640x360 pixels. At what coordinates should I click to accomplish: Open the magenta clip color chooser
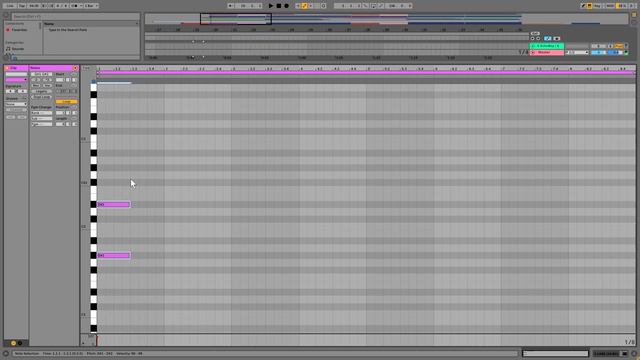[16, 80]
